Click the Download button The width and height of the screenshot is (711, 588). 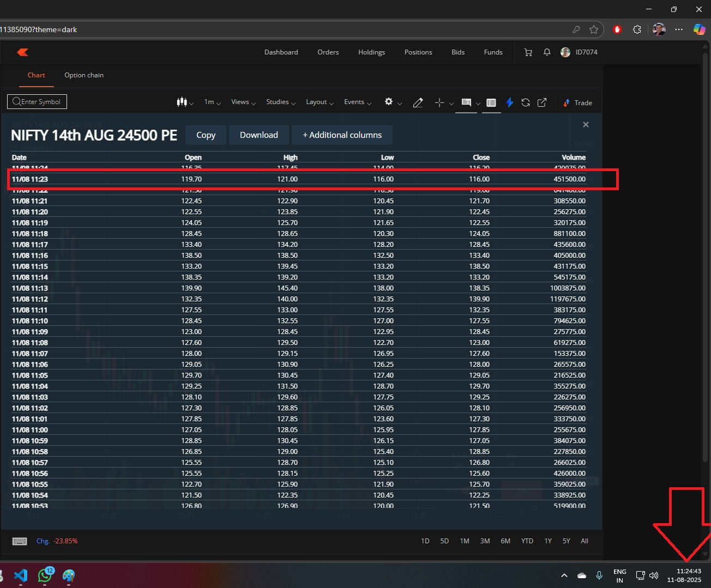pos(259,135)
